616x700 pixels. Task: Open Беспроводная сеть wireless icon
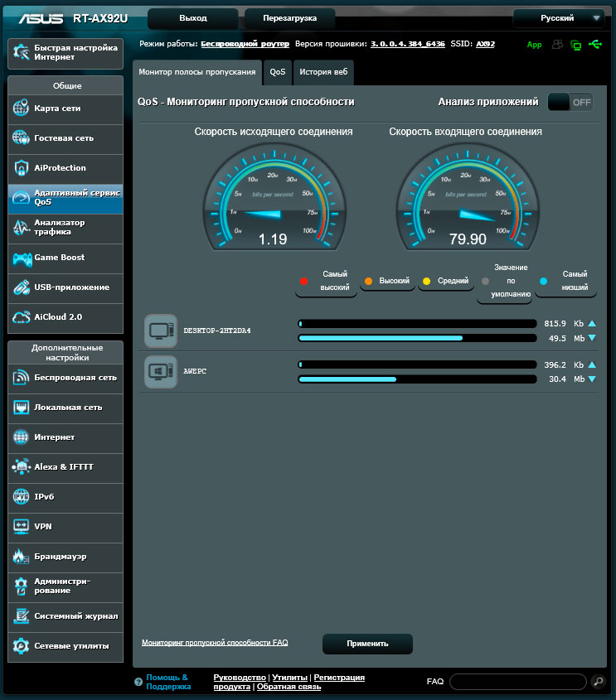tap(21, 378)
